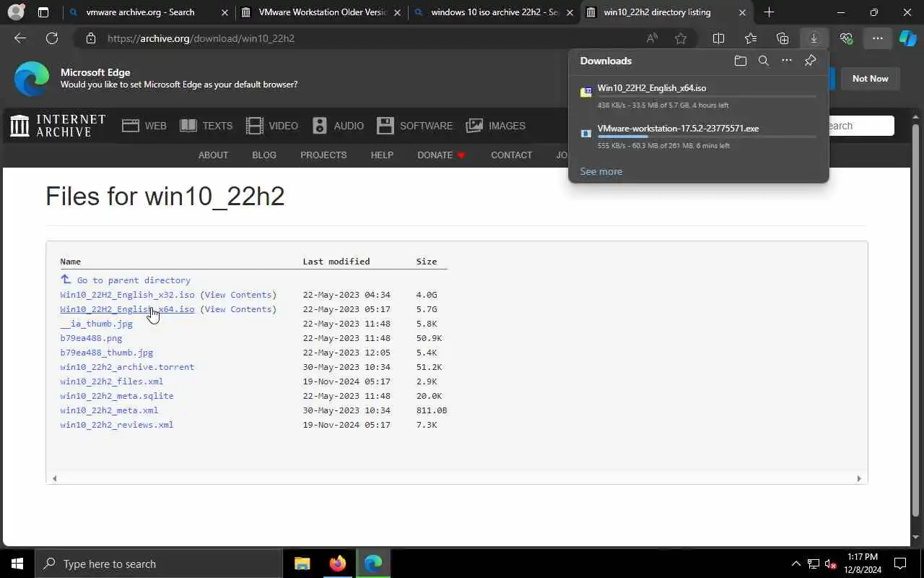Search downloads with magnifier icon

pyautogui.click(x=763, y=61)
